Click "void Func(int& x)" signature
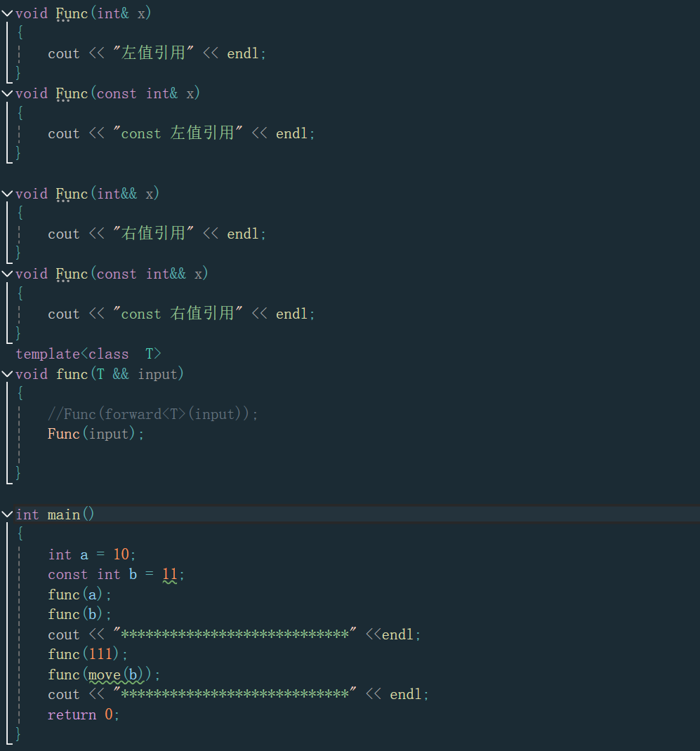 84,13
